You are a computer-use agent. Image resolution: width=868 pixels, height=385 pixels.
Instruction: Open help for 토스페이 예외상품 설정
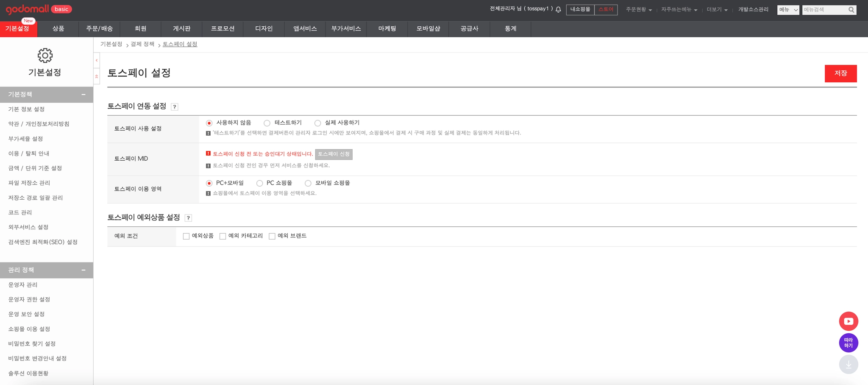pyautogui.click(x=188, y=218)
